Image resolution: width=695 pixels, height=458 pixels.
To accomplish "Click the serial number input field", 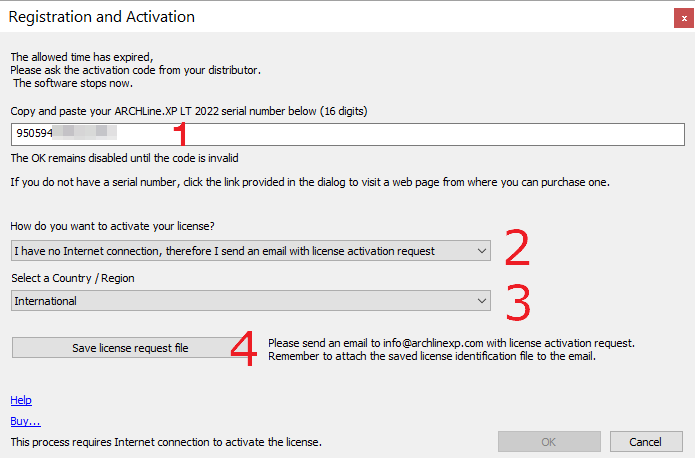I will click(x=400, y=134).
